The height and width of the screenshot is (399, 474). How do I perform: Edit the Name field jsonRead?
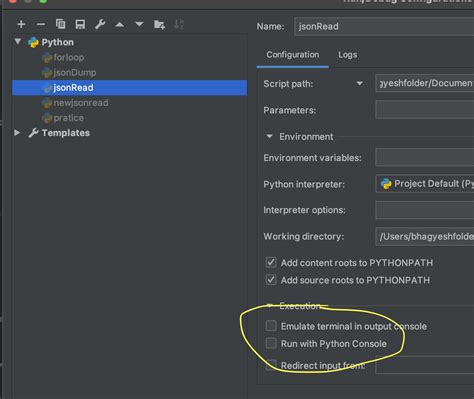click(x=384, y=26)
